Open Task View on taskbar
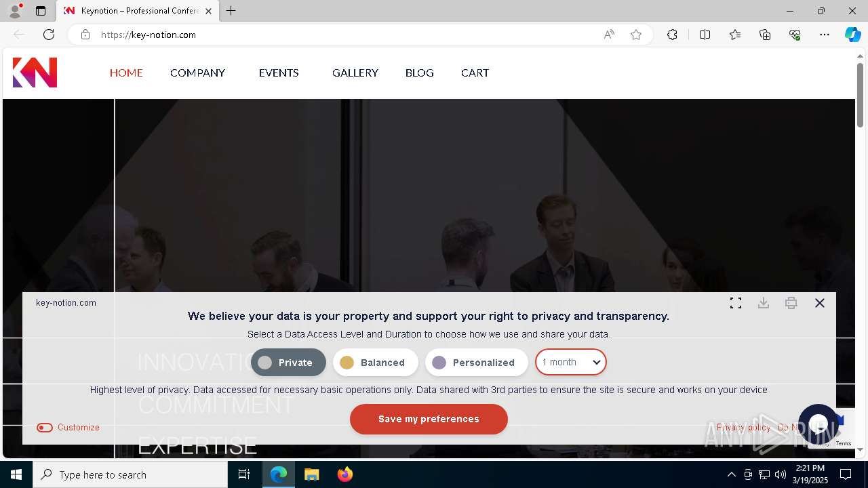This screenshot has width=868, height=488. [x=244, y=474]
